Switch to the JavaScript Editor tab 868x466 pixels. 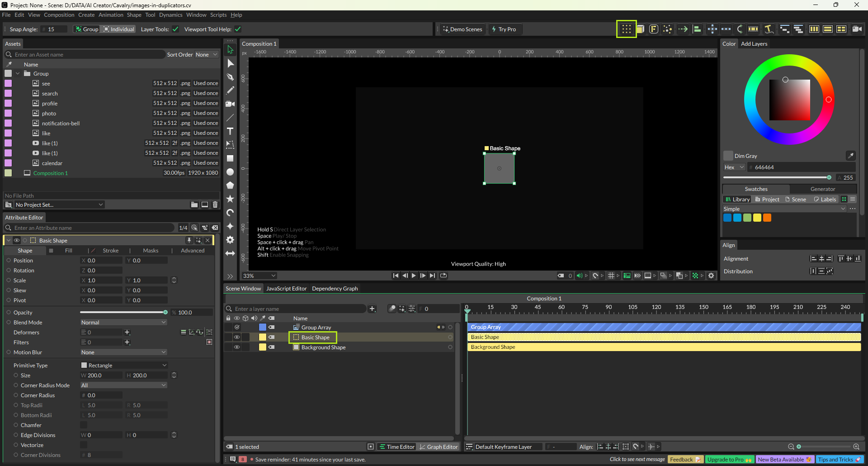point(286,289)
